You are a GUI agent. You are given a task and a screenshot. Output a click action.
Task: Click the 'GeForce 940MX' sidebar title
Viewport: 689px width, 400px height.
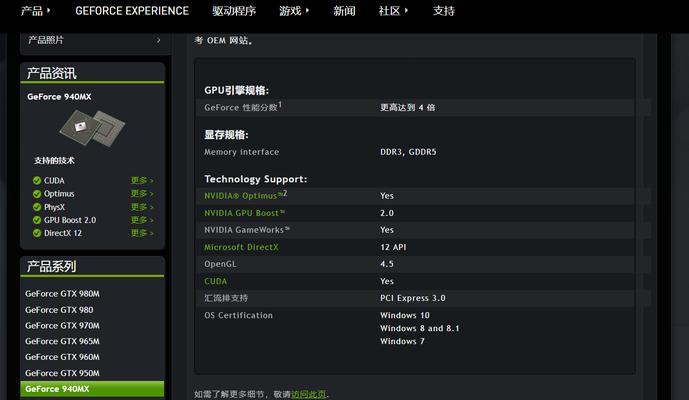pyautogui.click(x=59, y=97)
